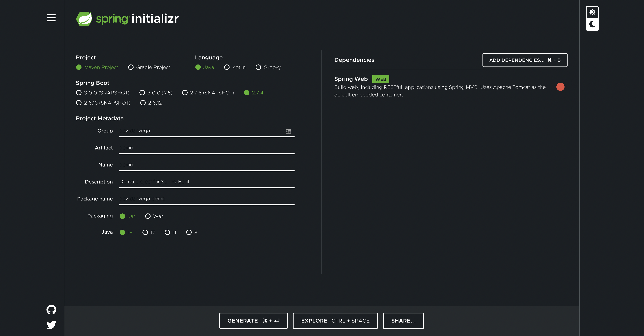Screen dimensions: 644x336
Task: Open Add Dependencies dialog
Action: point(524,60)
